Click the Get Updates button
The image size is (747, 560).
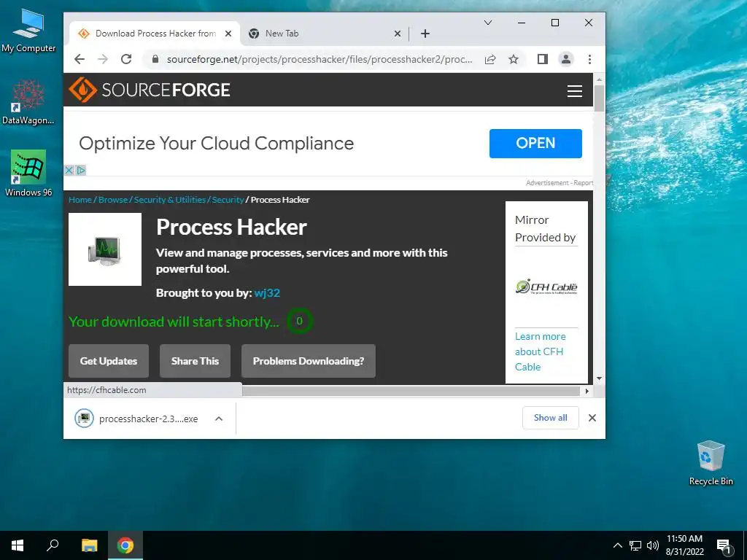pos(109,361)
